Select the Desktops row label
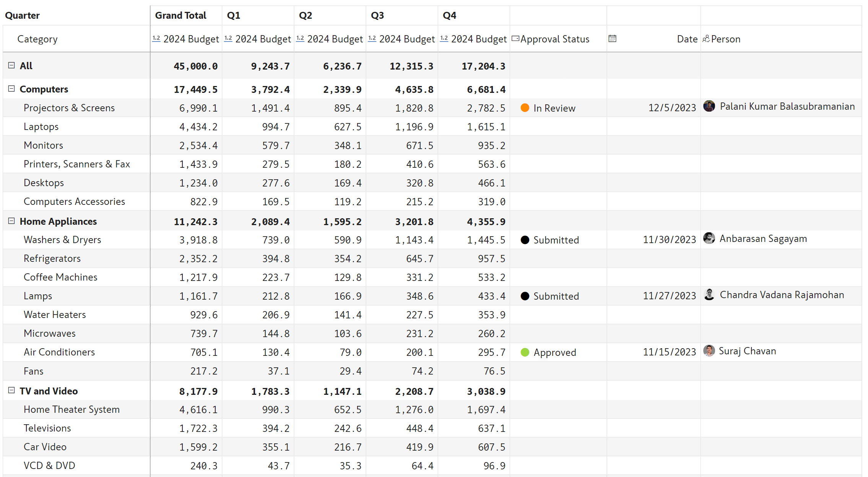 tap(44, 183)
